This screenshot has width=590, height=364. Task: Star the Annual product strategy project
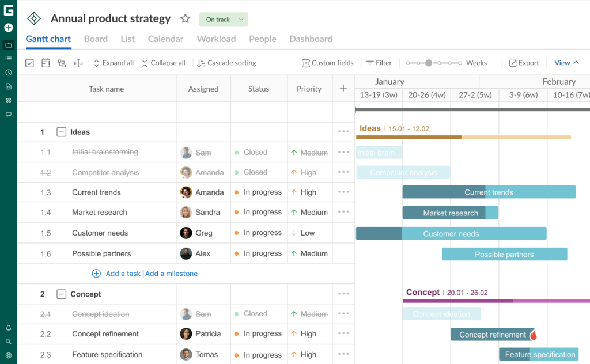point(185,18)
